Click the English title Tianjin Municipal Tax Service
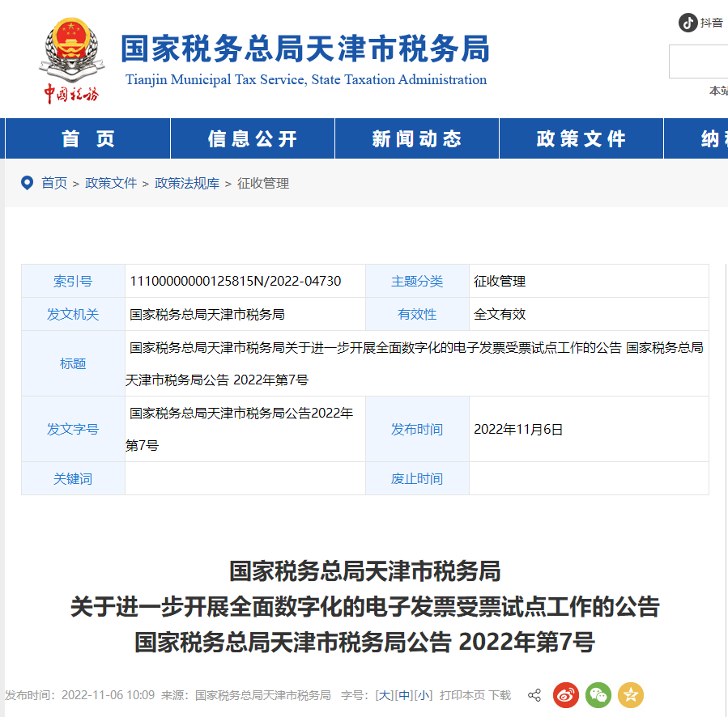The image size is (728, 717). coord(306,80)
